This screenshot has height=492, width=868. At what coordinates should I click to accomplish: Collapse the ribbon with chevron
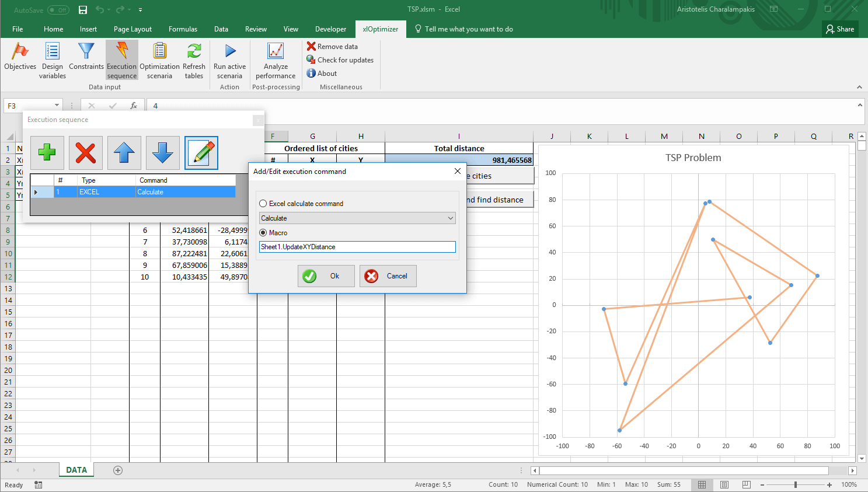point(859,87)
